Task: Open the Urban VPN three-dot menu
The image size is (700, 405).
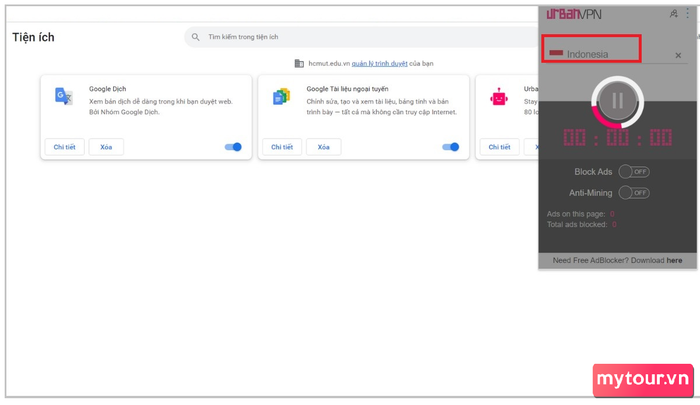Action: (688, 14)
